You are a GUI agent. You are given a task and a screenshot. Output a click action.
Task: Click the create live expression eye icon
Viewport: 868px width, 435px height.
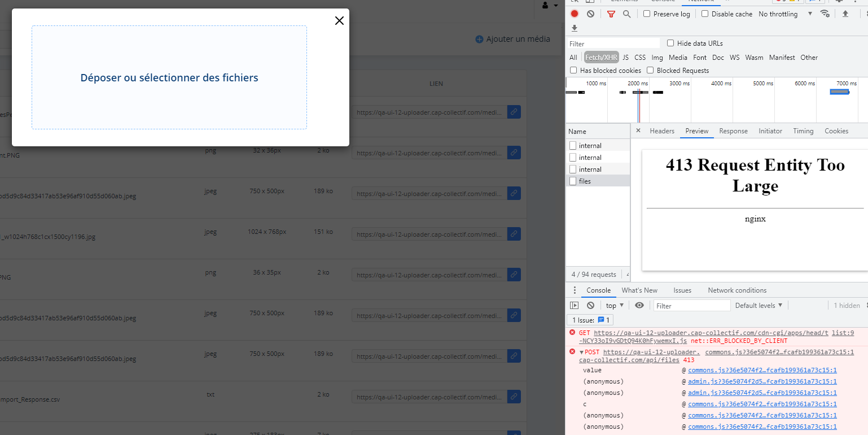[x=639, y=305]
